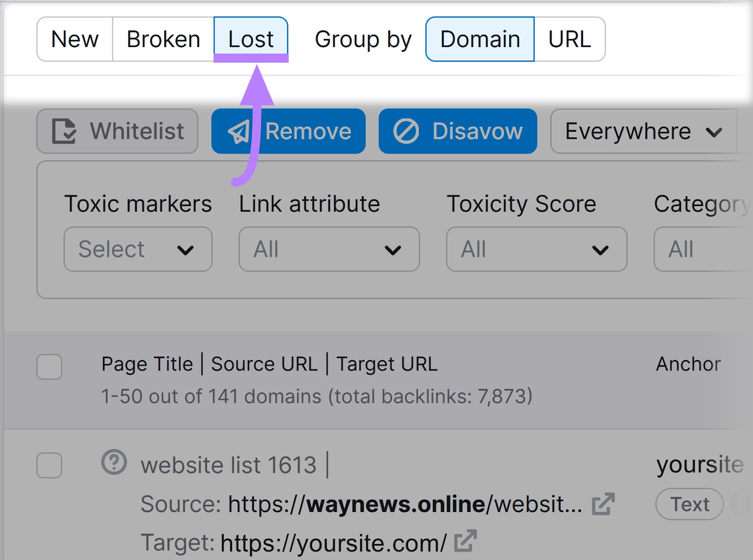Open the Toxicity Score dropdown

(537, 249)
